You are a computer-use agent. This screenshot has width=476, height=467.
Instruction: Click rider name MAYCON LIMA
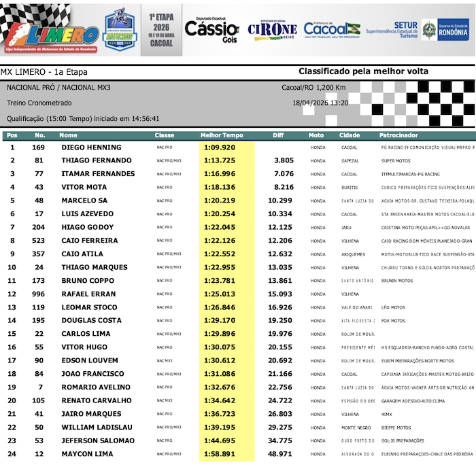tap(88, 454)
